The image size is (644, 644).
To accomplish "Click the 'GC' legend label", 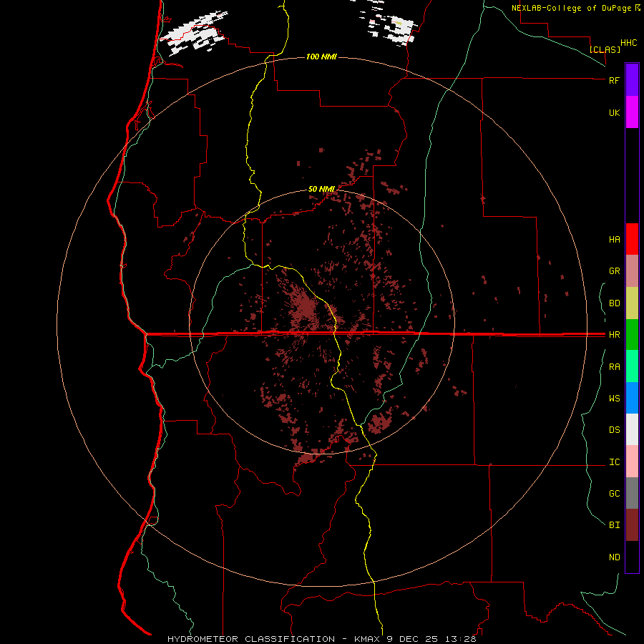I will coord(614,494).
